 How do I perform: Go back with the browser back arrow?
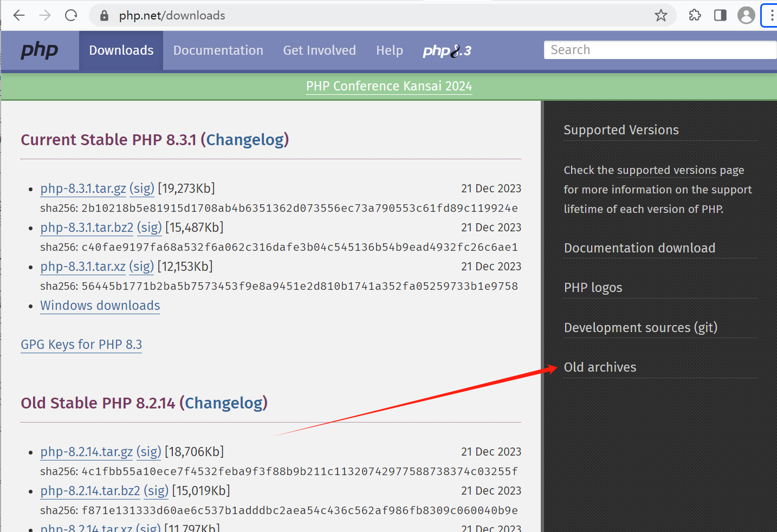pos(19,15)
